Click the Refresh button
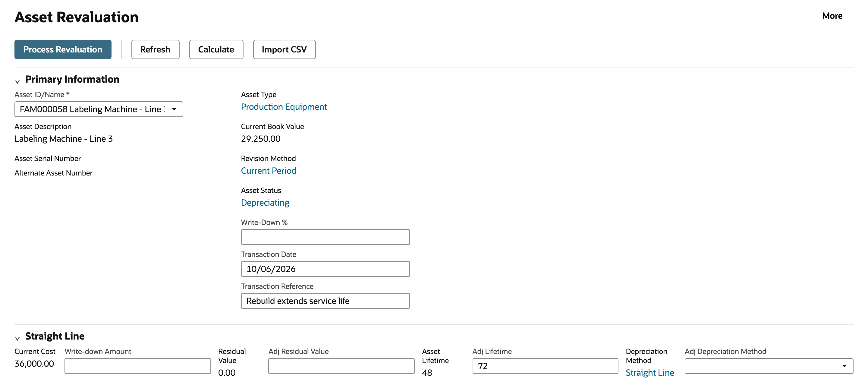Image resolution: width=868 pixels, height=392 pixels. pyautogui.click(x=155, y=49)
